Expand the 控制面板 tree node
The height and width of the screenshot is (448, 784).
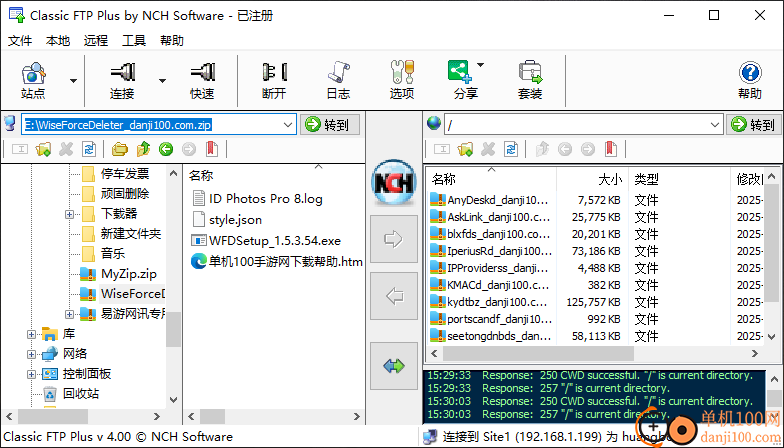(31, 374)
